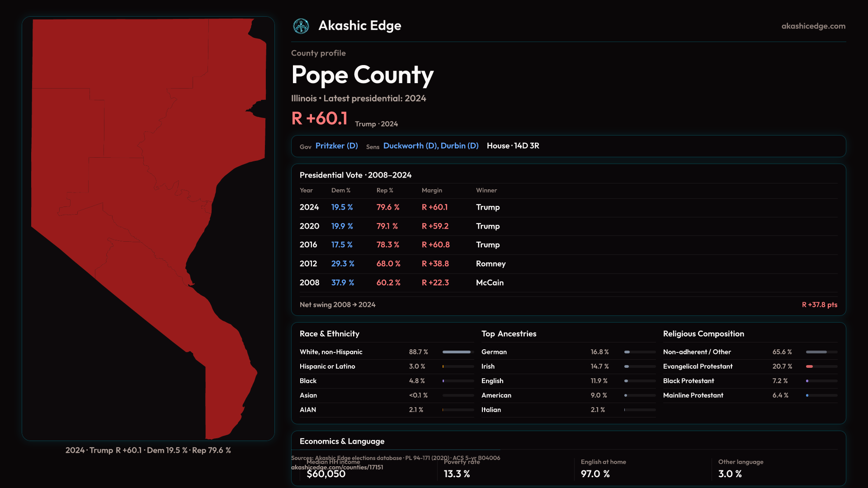The height and width of the screenshot is (488, 868).
Task: Click the Non-adherent / Other percentage bar
Action: click(x=821, y=352)
